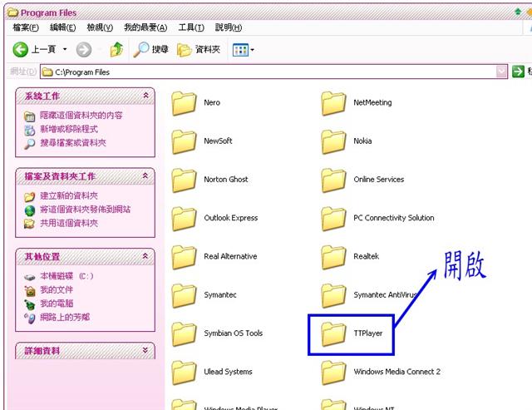Select the Outlook Express folder icon
This screenshot has width=532, height=410.
[x=184, y=218]
